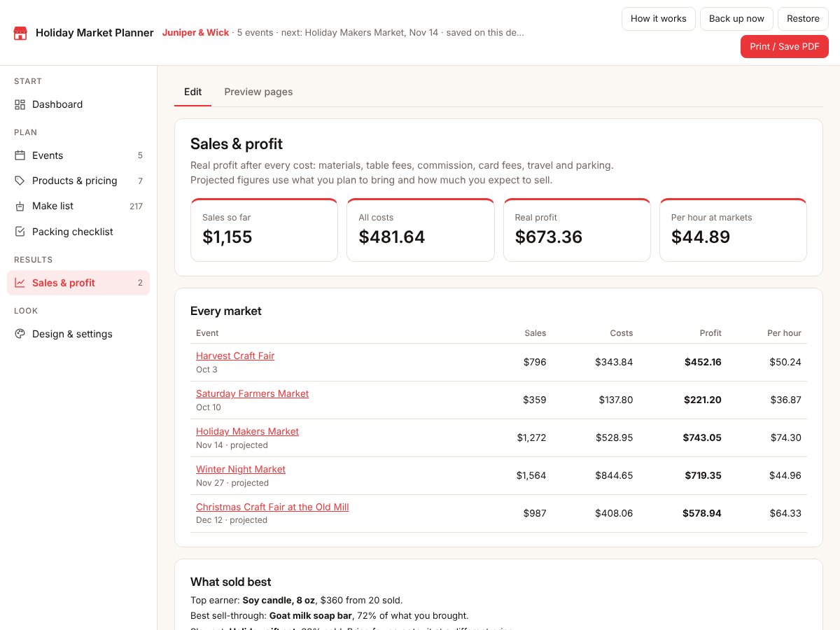Viewport: 840px width, 630px height.
Task: Click the Sales so far card
Action: [264, 230]
